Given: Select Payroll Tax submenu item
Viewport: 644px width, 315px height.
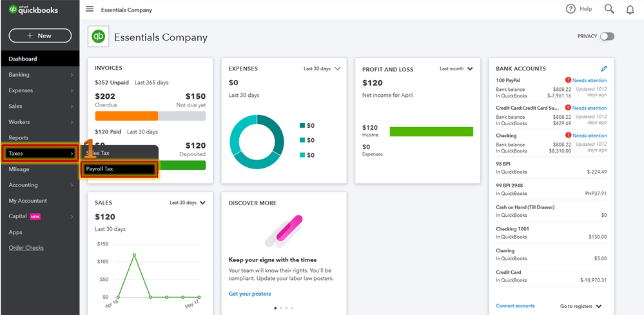Looking at the screenshot, I should (x=119, y=169).
